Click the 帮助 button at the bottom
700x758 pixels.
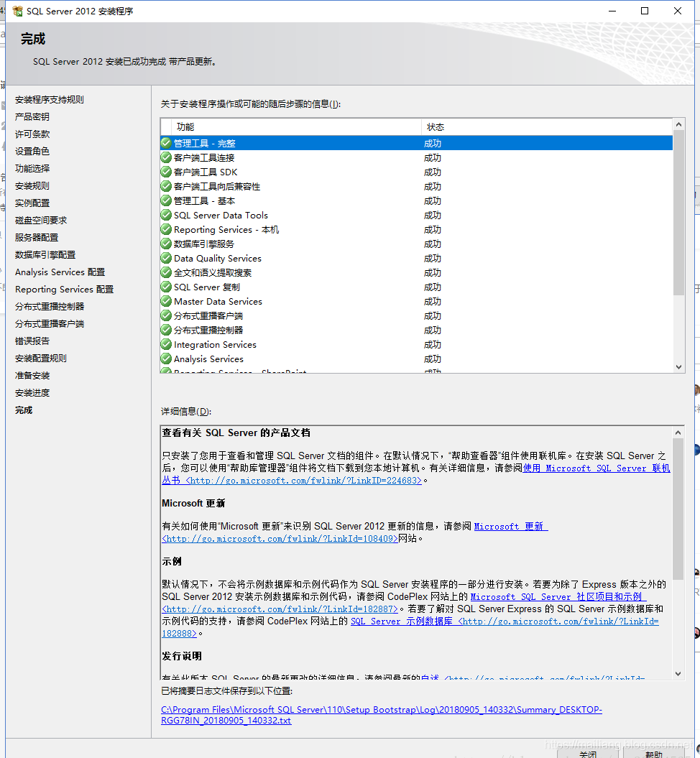(x=653, y=754)
